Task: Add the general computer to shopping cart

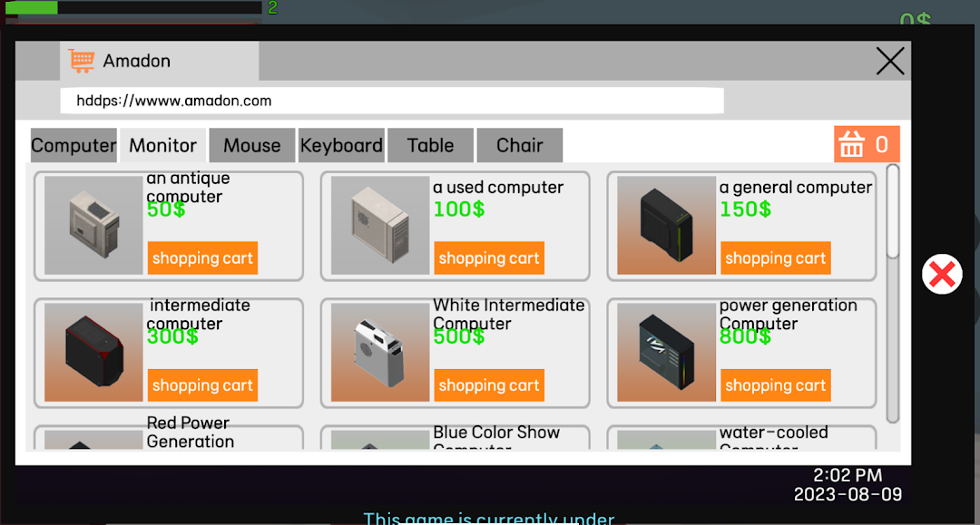Action: click(x=776, y=258)
